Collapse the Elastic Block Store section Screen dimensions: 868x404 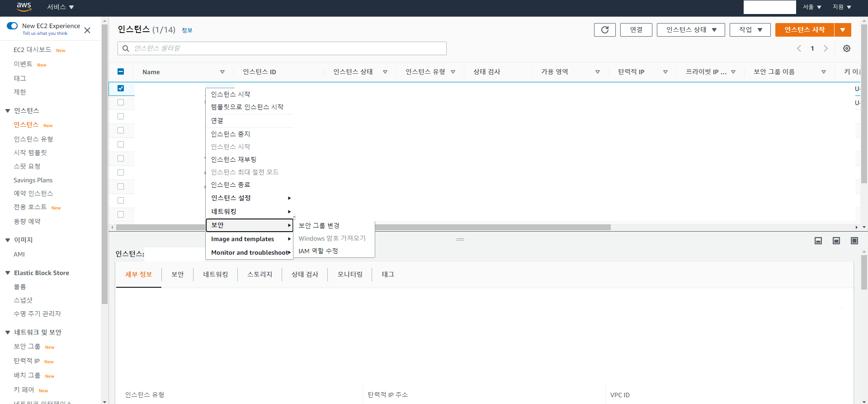click(x=8, y=273)
